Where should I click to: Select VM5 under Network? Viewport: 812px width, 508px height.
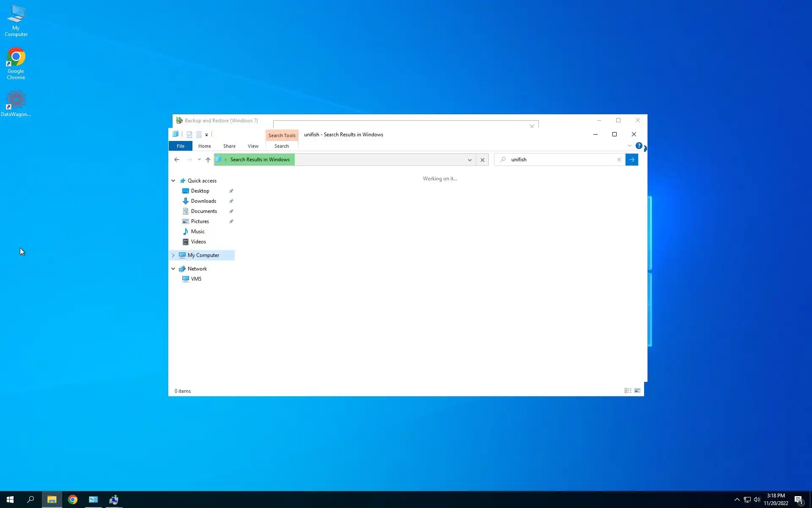point(196,279)
